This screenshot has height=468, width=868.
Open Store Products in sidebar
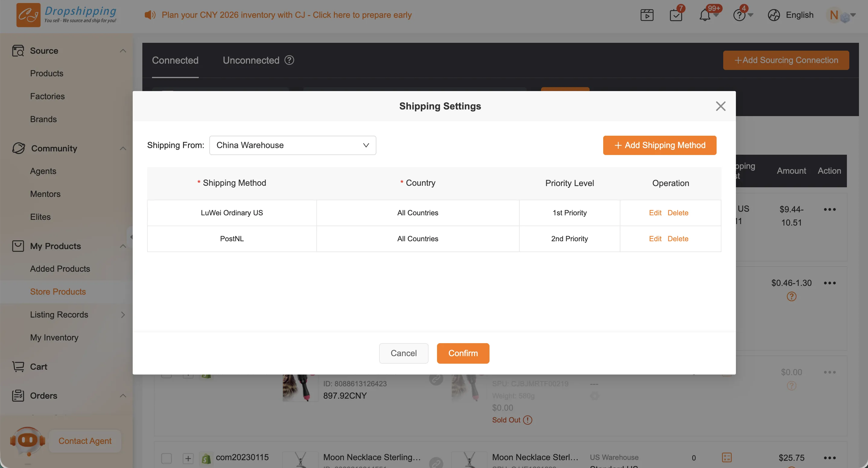(58, 292)
